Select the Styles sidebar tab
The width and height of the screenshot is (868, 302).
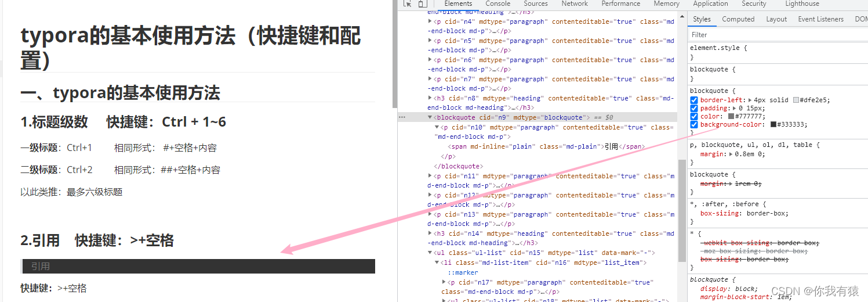702,19
